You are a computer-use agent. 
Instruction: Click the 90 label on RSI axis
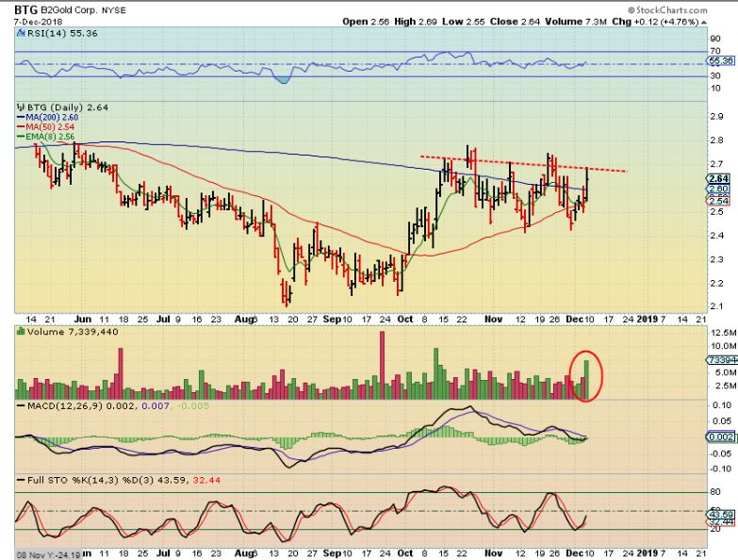click(x=715, y=39)
